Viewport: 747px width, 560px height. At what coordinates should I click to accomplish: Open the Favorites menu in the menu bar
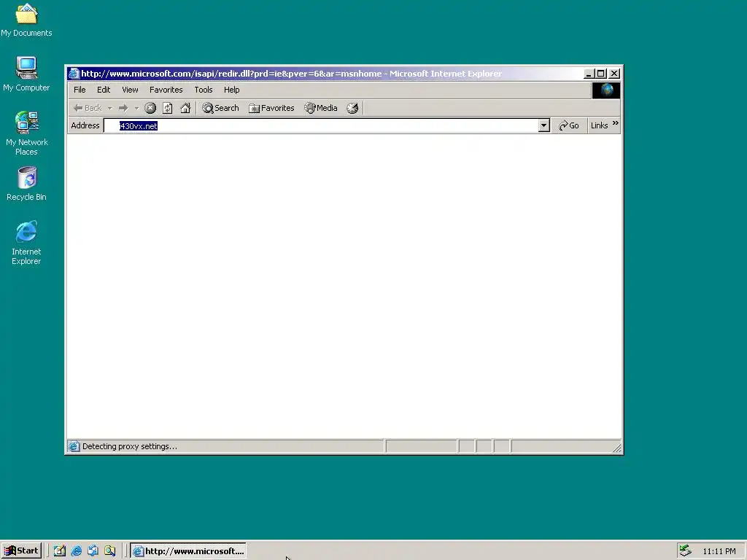point(166,90)
